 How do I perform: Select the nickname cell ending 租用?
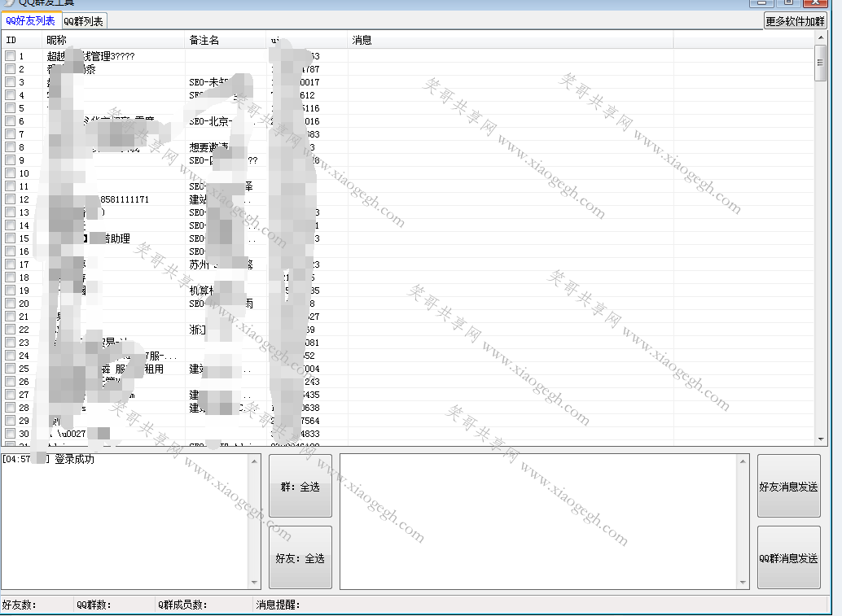tap(113, 369)
